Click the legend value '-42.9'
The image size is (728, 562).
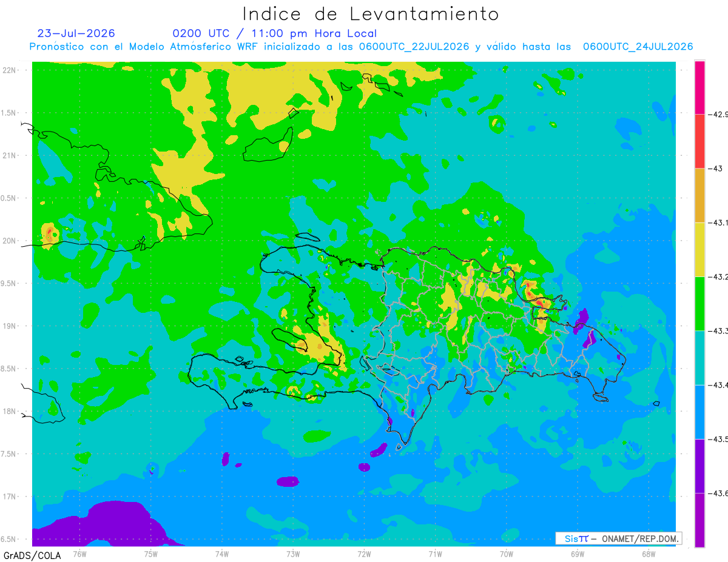tap(718, 115)
